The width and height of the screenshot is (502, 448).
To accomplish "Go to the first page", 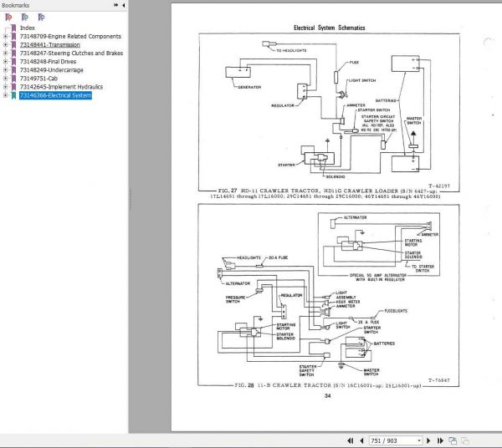I will [x=351, y=440].
